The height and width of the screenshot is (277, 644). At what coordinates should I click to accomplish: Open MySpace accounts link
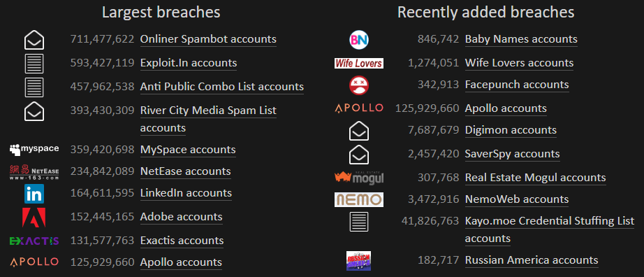click(x=188, y=150)
